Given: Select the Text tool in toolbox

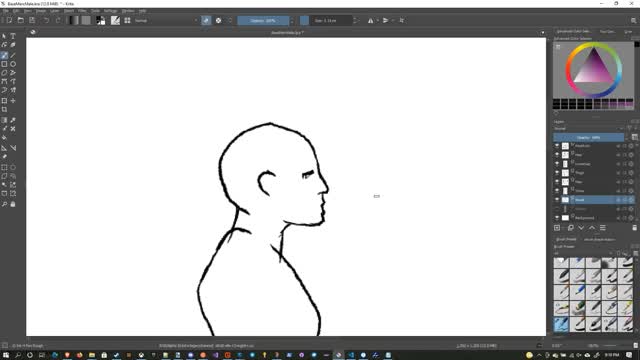Looking at the screenshot, I should [x=13, y=36].
